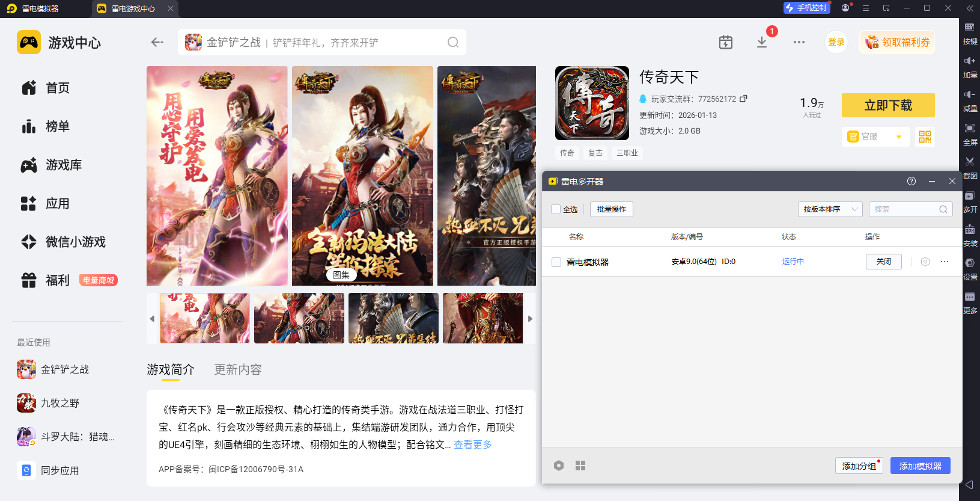The width and height of the screenshot is (980, 501).
Task: Click the 立即下载 button
Action: [887, 105]
